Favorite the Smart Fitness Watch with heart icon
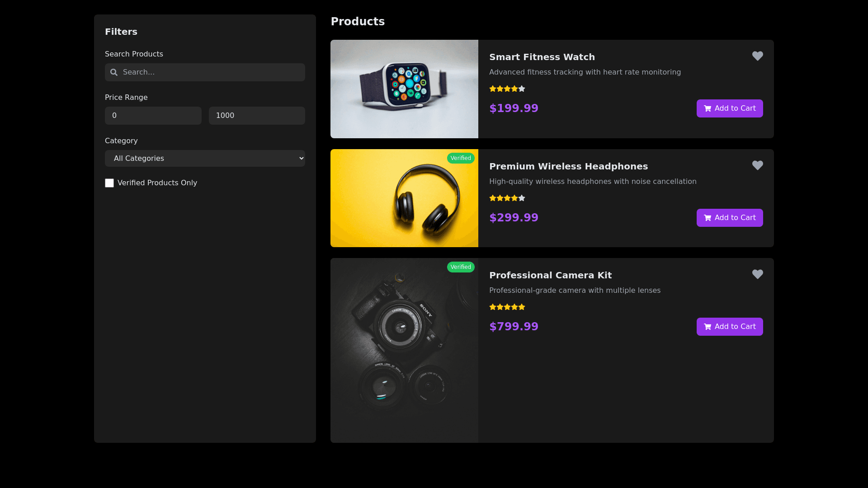The height and width of the screenshot is (488, 868). point(757,56)
